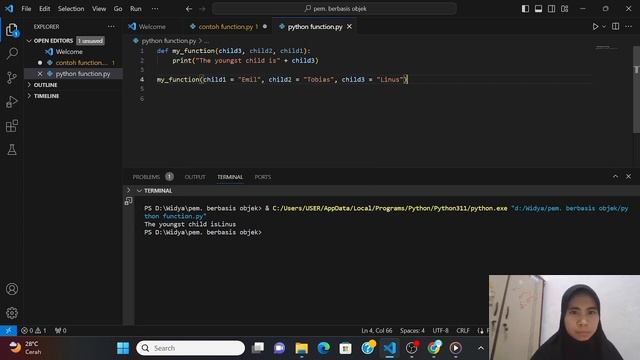
Task: Open editor More Actions ellipsis
Action: point(629,27)
